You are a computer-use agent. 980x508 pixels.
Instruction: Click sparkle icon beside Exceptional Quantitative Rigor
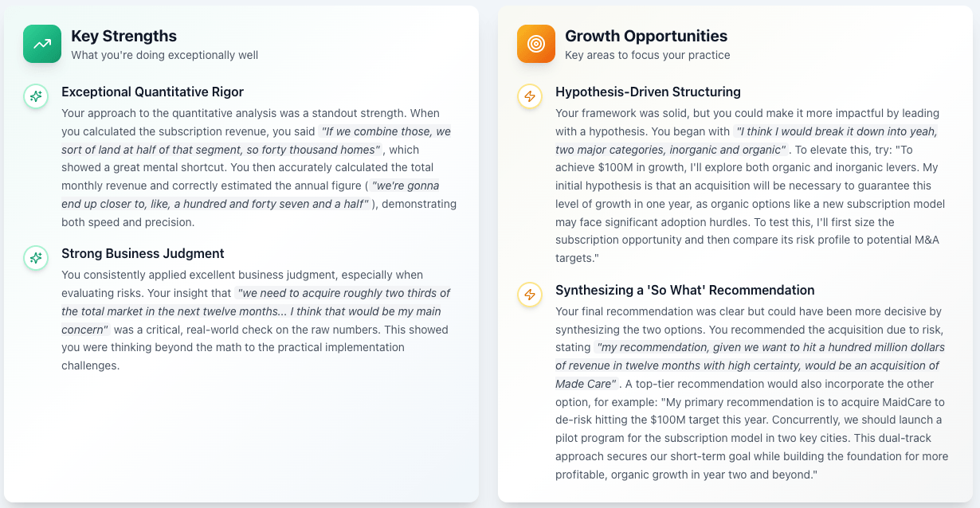[x=36, y=96]
